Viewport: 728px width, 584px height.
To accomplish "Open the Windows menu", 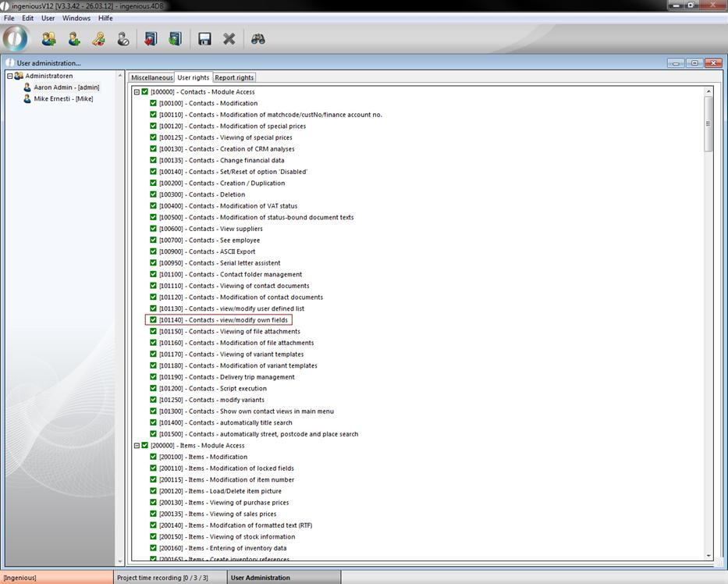I will 76,18.
